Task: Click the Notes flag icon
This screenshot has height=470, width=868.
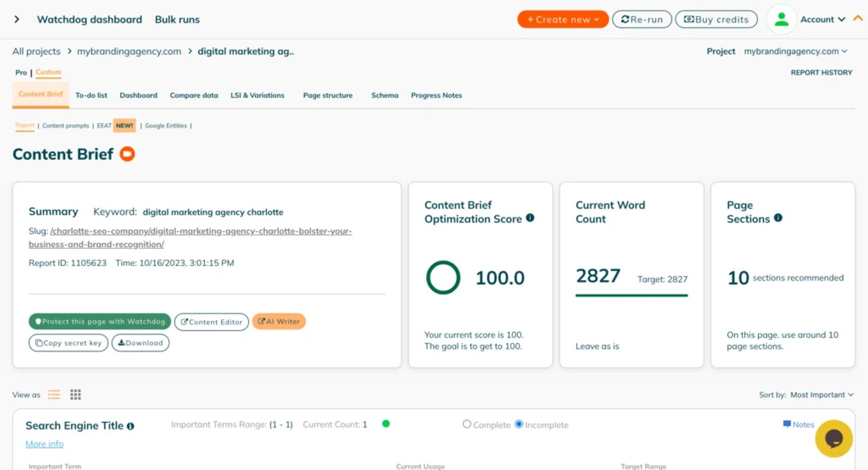Action: (787, 424)
